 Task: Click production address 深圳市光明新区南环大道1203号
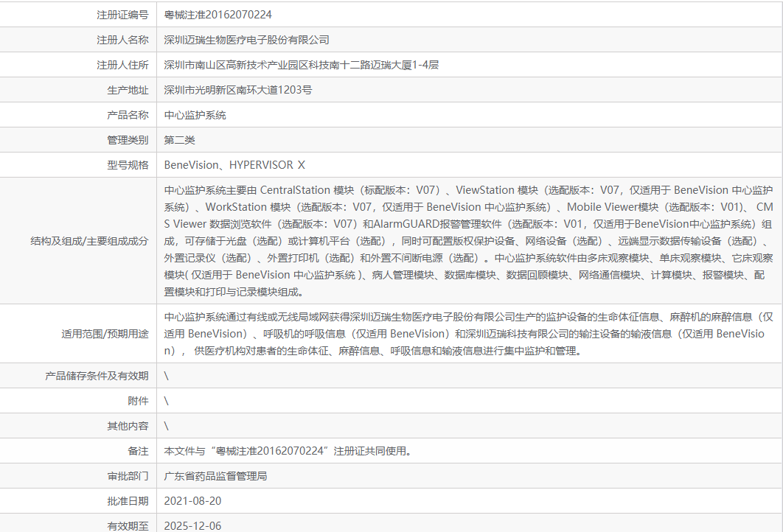(x=237, y=90)
